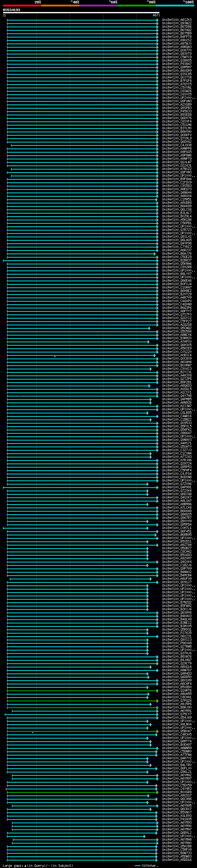Select hit label UniRef100_A7TFN4
Screen dimensions: 197x868
coord(177,755)
